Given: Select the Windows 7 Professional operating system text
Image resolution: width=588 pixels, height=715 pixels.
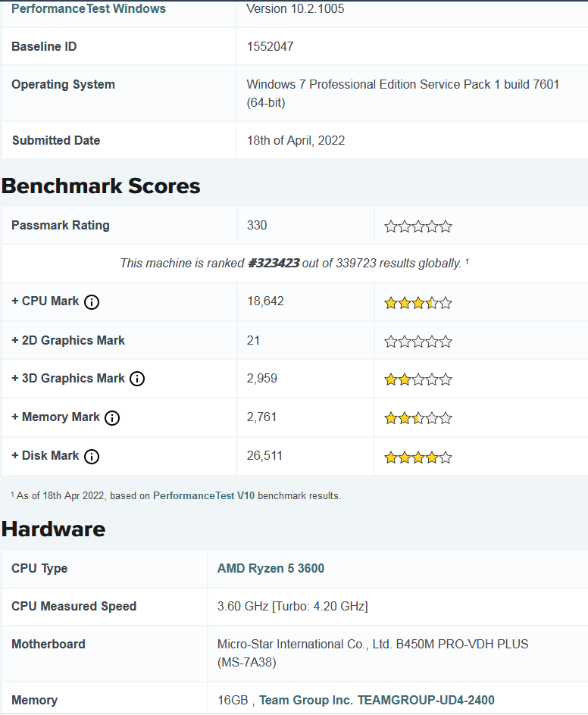Looking at the screenshot, I should [403, 93].
